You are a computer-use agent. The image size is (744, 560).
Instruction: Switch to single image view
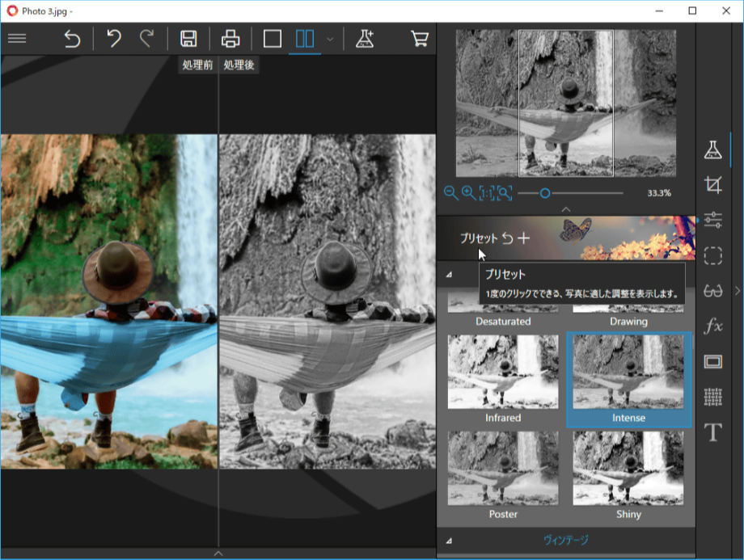(273, 39)
